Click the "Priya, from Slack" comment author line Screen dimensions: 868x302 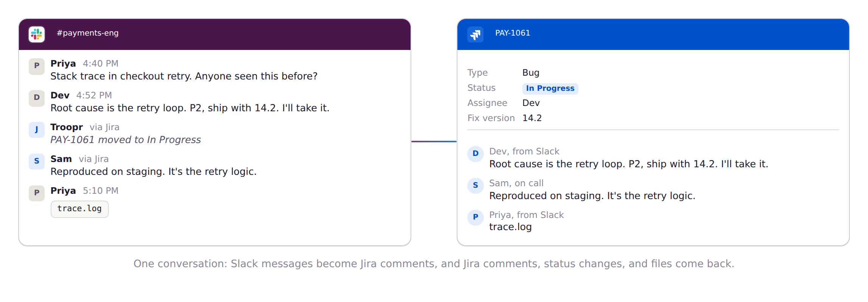tap(527, 215)
